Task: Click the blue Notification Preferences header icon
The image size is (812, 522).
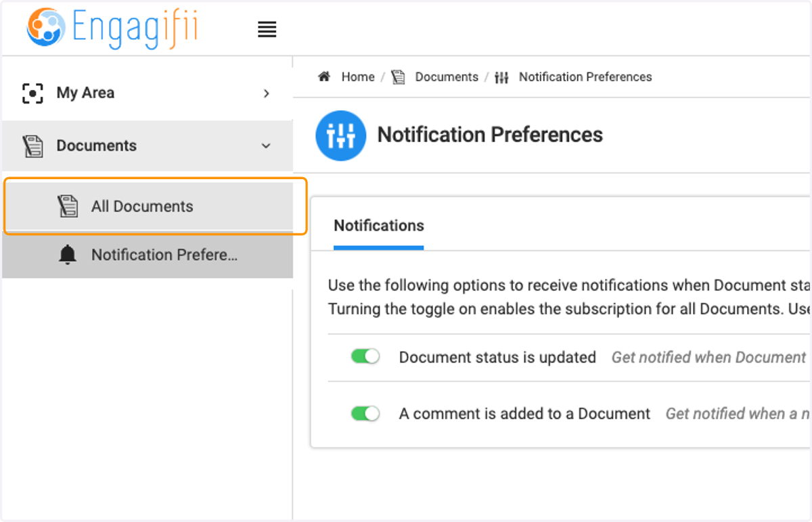Action: [341, 136]
